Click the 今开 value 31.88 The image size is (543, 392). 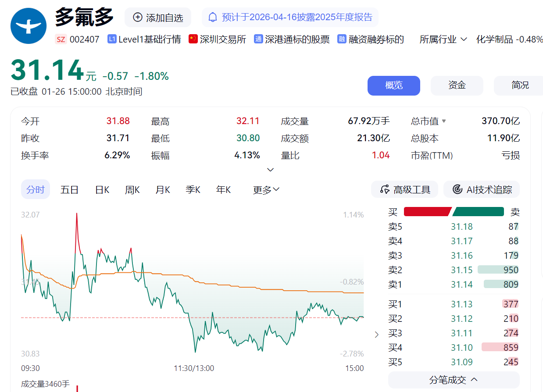coord(118,121)
